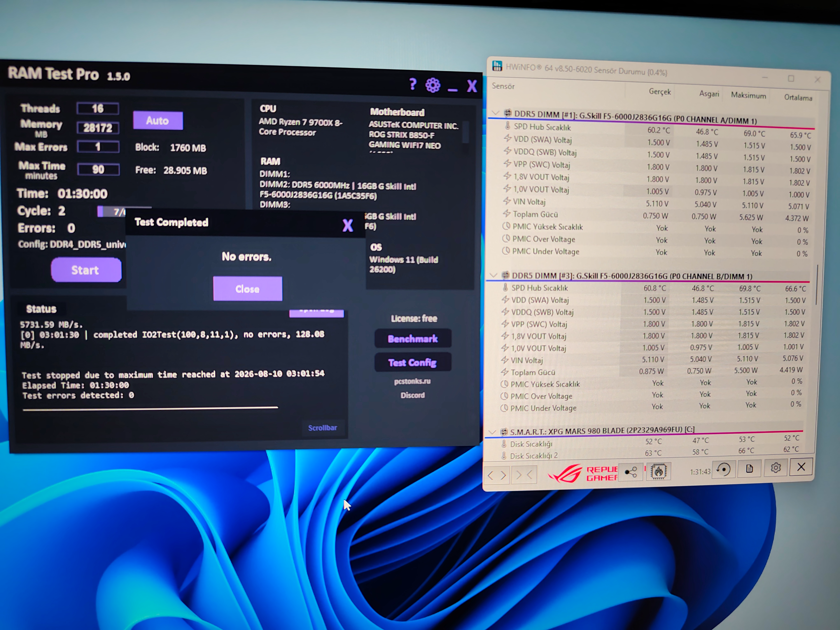Viewport: 840px width, 630px height.
Task: Click thermometer icon next to Disk Sıcaklığı 2
Action: tap(503, 455)
